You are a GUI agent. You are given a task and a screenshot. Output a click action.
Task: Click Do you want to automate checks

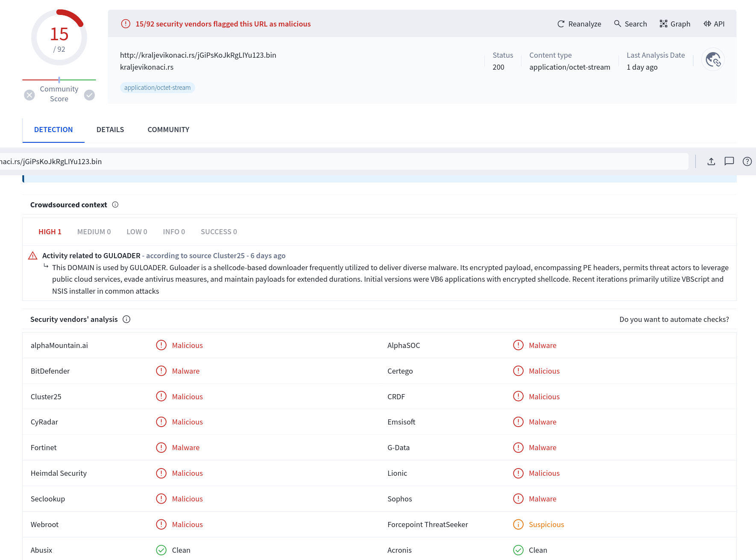pos(674,319)
